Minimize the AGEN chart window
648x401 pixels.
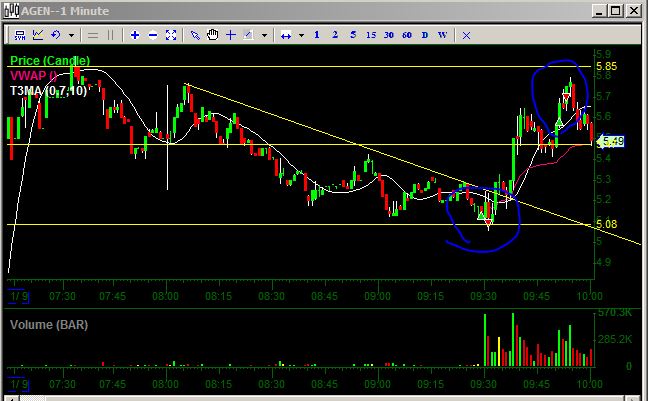click(599, 11)
